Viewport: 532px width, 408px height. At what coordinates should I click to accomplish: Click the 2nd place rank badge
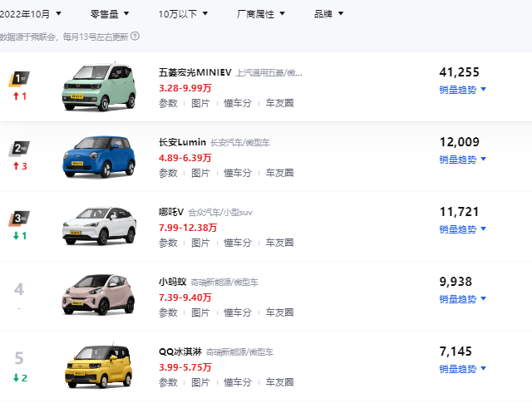pyautogui.click(x=19, y=149)
